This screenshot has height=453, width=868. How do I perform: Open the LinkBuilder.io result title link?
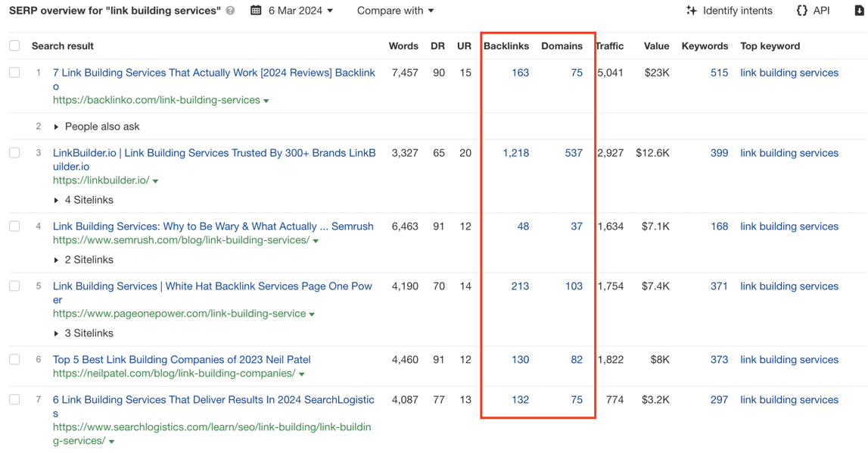(x=214, y=159)
